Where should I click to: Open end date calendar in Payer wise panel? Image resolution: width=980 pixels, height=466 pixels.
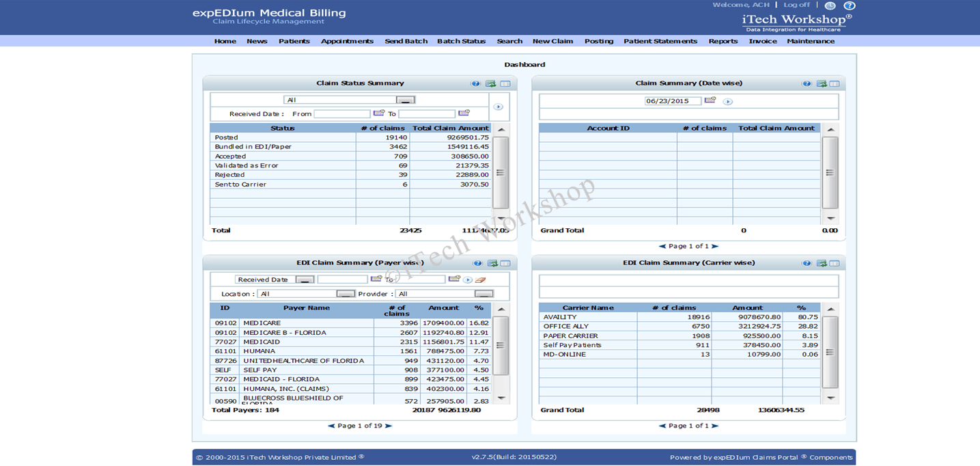[x=454, y=279]
